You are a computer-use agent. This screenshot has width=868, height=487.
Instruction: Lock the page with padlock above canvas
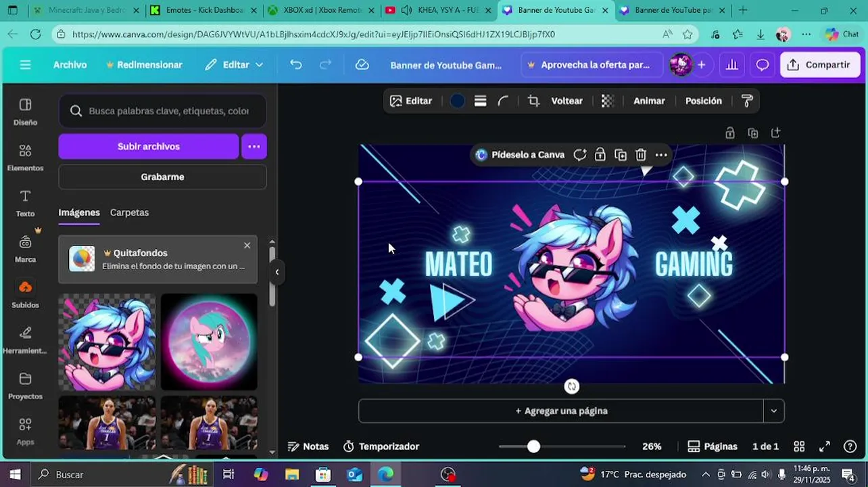click(729, 133)
